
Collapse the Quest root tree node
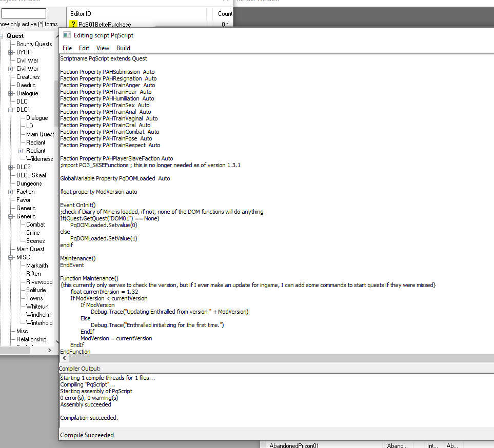[x=2, y=36]
